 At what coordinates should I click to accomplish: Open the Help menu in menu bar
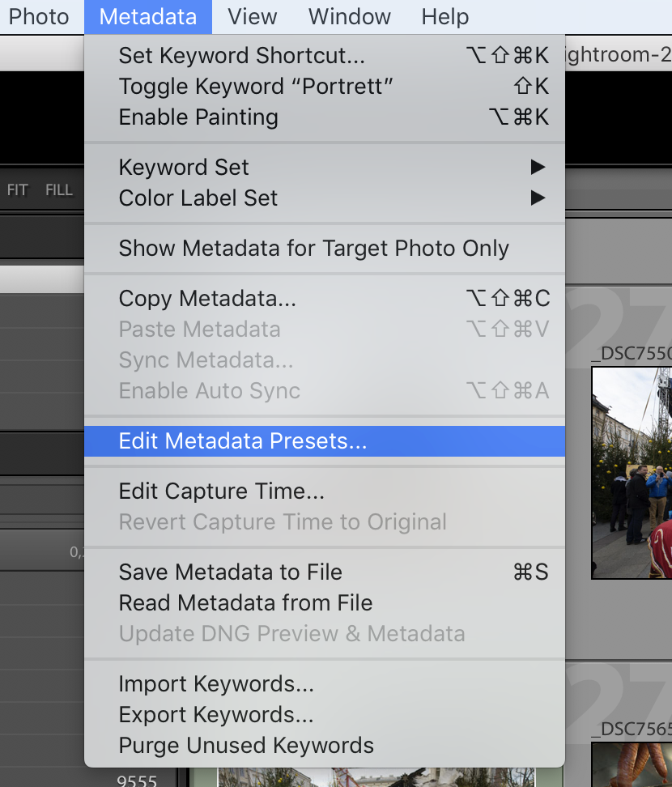tap(444, 16)
